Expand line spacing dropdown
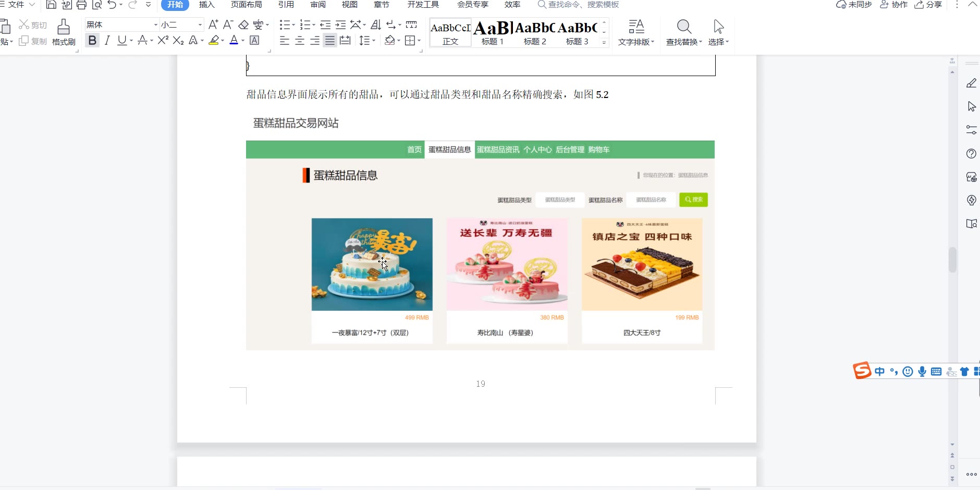The height and width of the screenshot is (490, 980). coord(374,41)
